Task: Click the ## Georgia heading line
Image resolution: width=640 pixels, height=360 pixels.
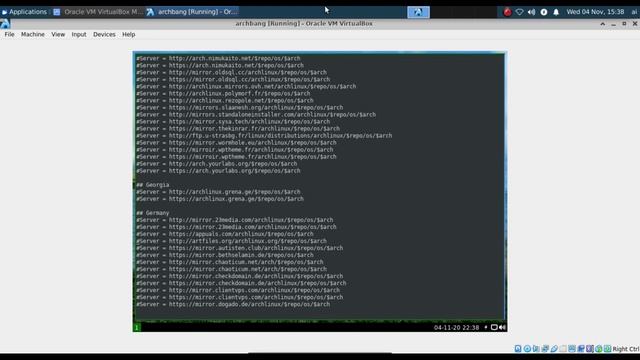Action: pyautogui.click(x=153, y=185)
